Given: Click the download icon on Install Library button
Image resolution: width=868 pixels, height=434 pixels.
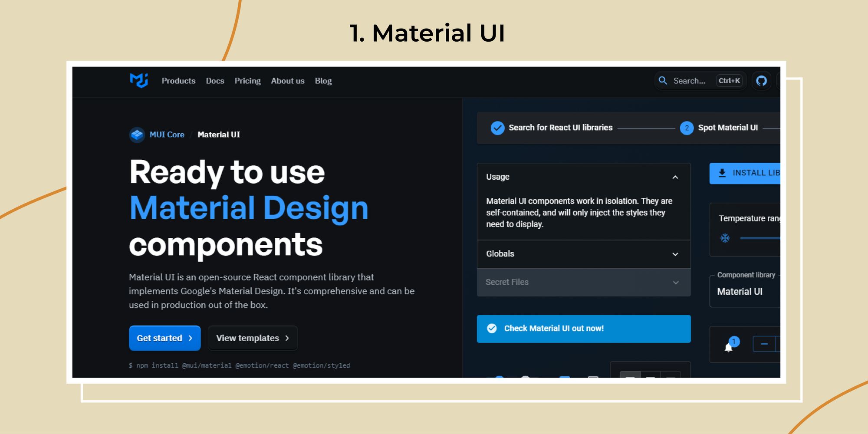Looking at the screenshot, I should pos(722,173).
